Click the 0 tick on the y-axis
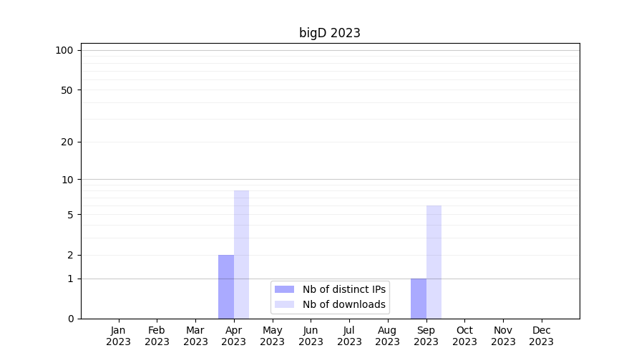Viewport: 644px width, 358px height. 70,319
